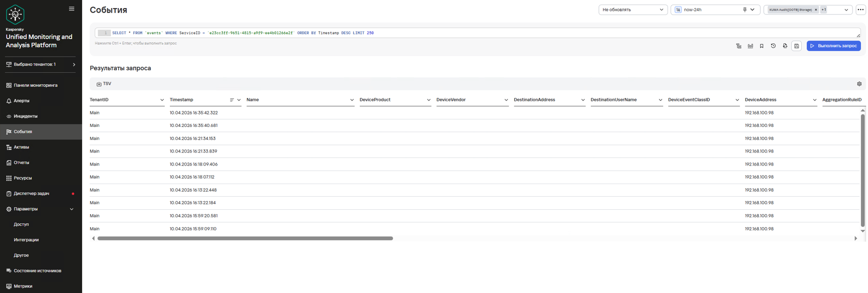Remove KUMA Audit storage tag
Image resolution: width=868 pixels, height=293 pixels.
coord(816,10)
